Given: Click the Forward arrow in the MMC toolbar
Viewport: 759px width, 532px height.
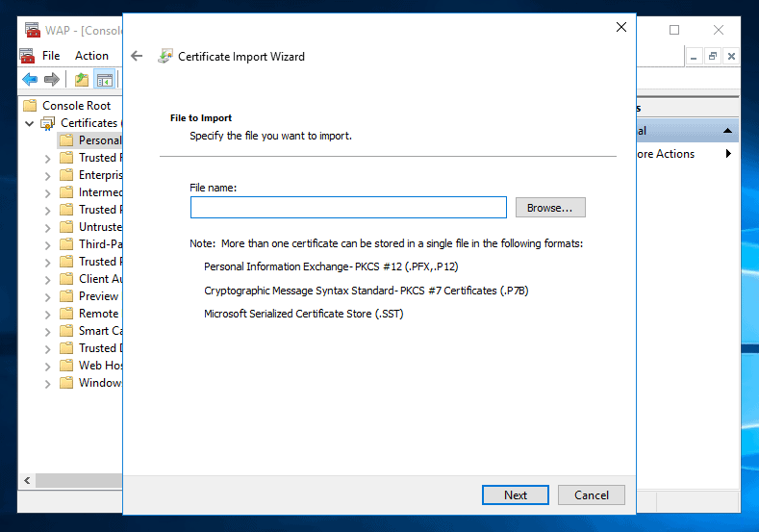Looking at the screenshot, I should (x=51, y=79).
